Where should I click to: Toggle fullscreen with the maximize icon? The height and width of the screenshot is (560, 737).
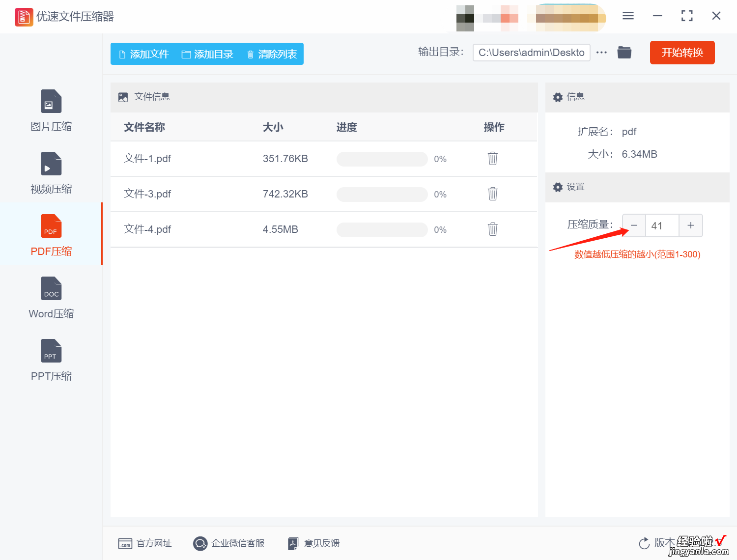tap(687, 16)
